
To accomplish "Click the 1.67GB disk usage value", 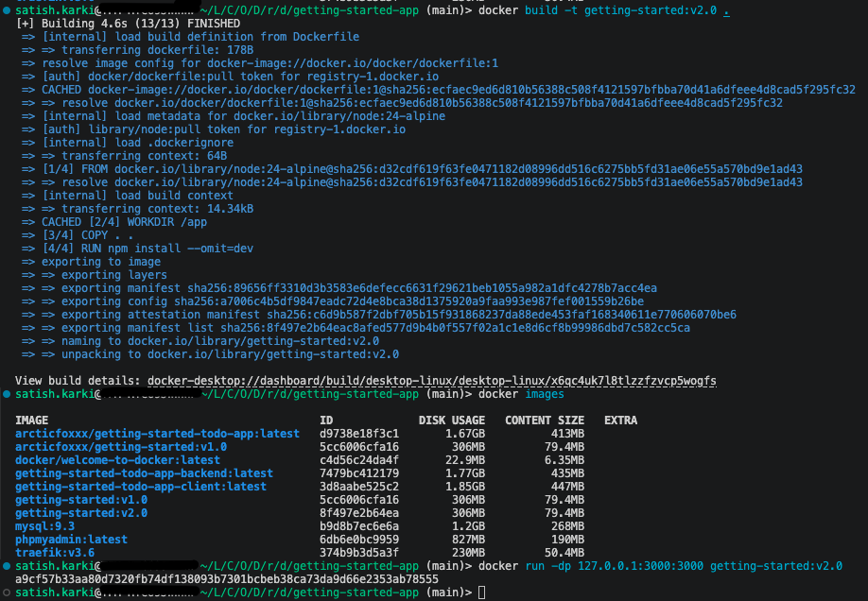I will 465,434.
